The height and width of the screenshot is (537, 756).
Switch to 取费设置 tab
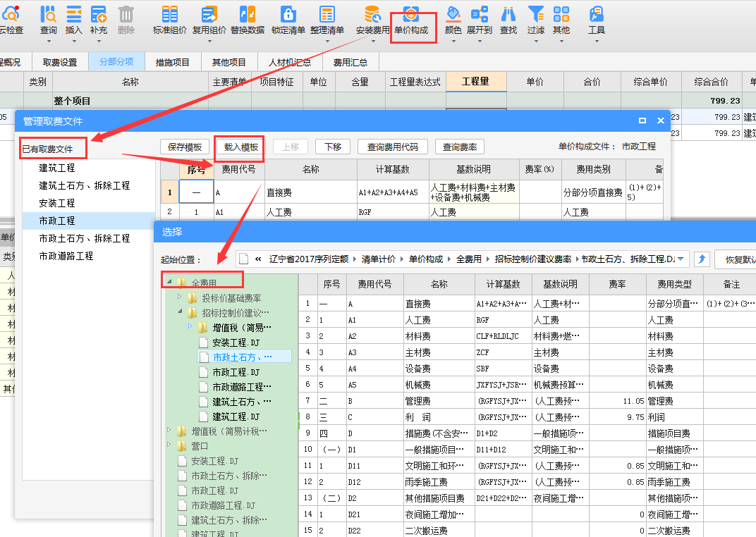[x=60, y=62]
